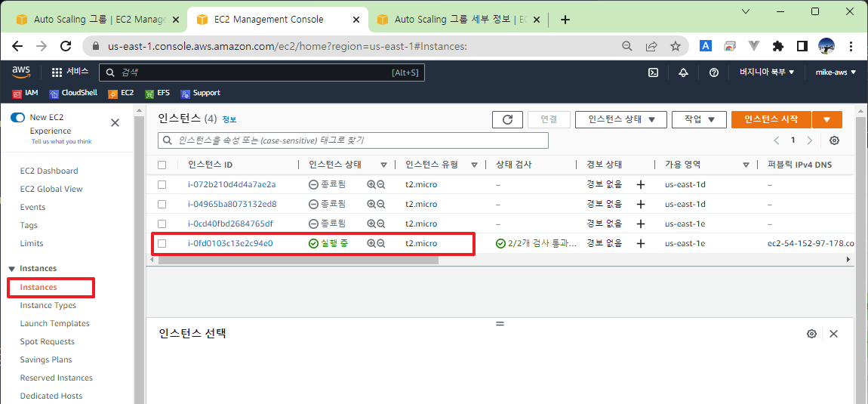Open Launch Templates in sidebar

(54, 323)
